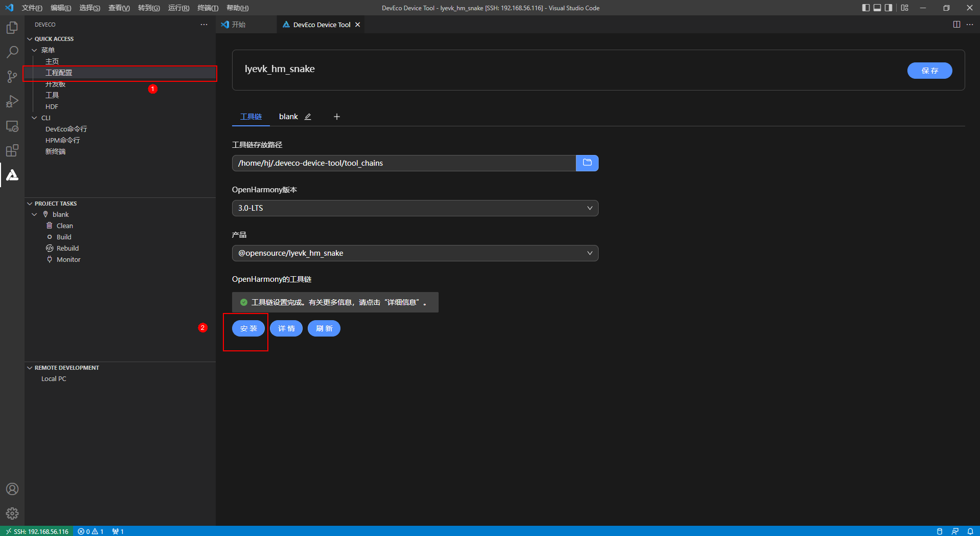Viewport: 980px width, 536px height.
Task: Open the 查看(V) menu
Action: pos(119,8)
